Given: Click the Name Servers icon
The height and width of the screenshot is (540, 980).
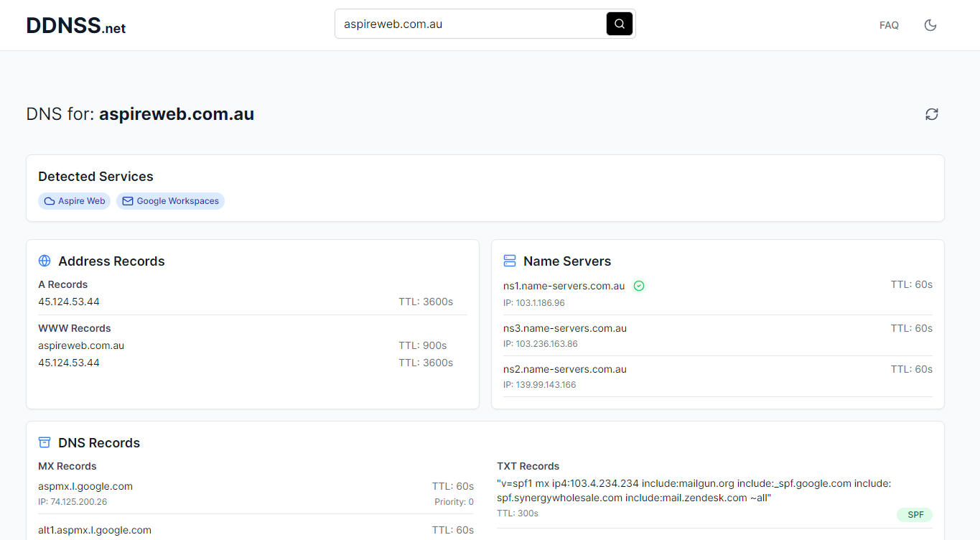Looking at the screenshot, I should (510, 261).
